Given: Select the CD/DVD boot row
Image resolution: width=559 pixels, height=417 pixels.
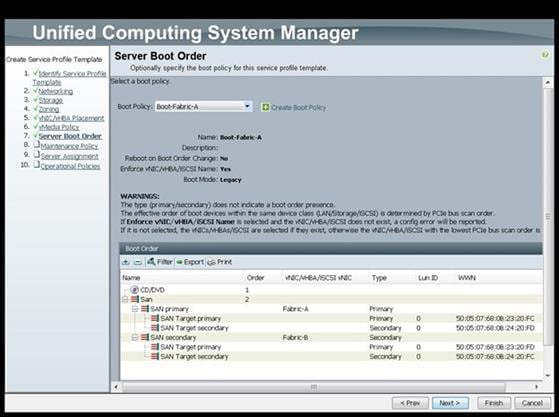Looking at the screenshot, I should [x=332, y=290].
